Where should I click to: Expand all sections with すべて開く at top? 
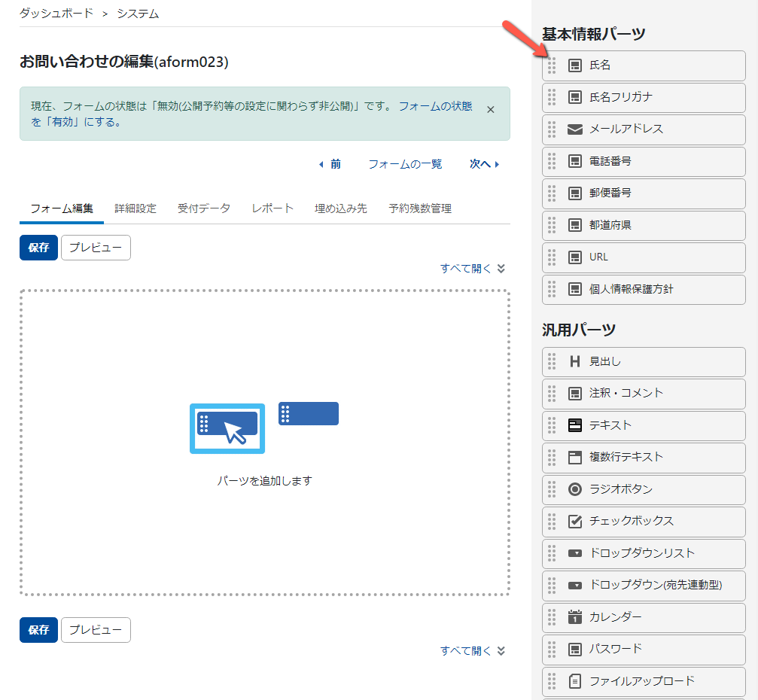click(466, 268)
